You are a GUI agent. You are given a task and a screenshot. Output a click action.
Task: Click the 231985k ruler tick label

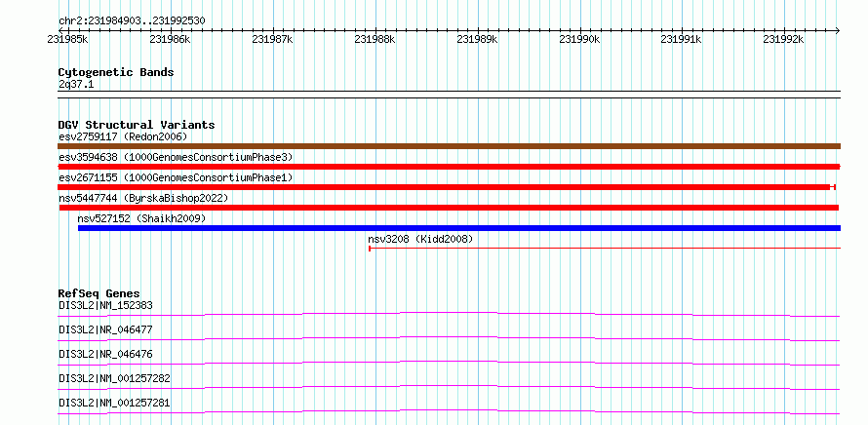(x=67, y=39)
